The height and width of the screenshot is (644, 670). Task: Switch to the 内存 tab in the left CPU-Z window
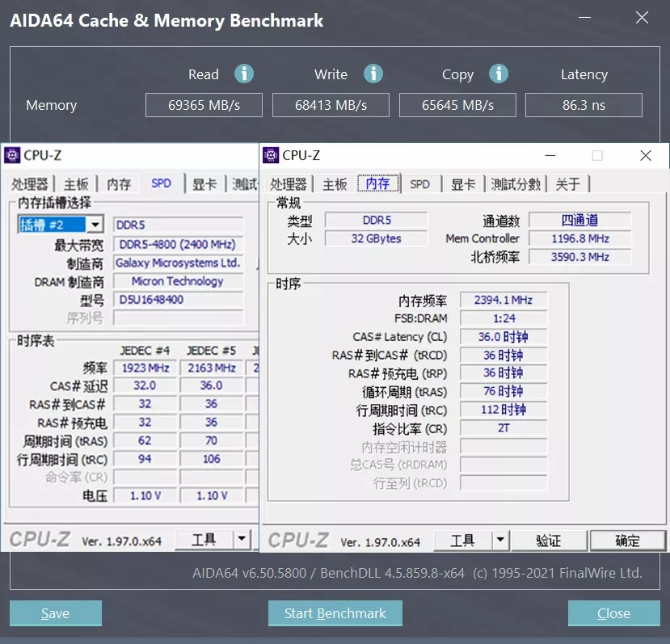coord(118,183)
